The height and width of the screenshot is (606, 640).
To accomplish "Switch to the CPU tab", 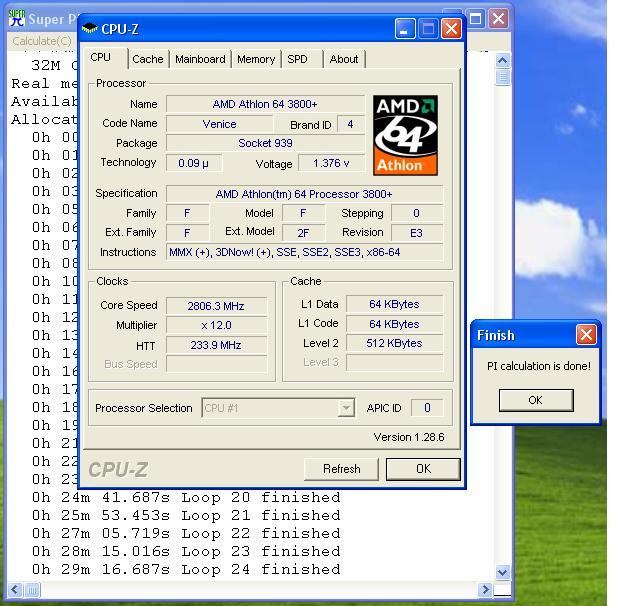I will 100,58.
